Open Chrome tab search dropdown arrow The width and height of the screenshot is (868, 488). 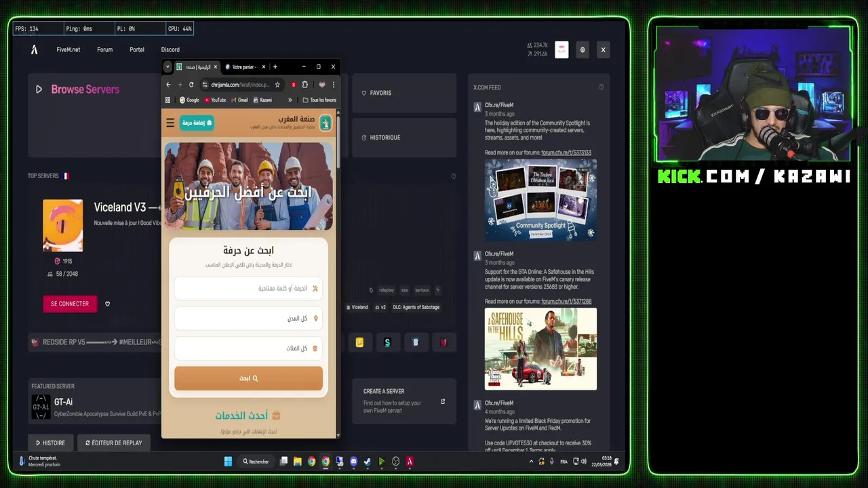point(167,67)
